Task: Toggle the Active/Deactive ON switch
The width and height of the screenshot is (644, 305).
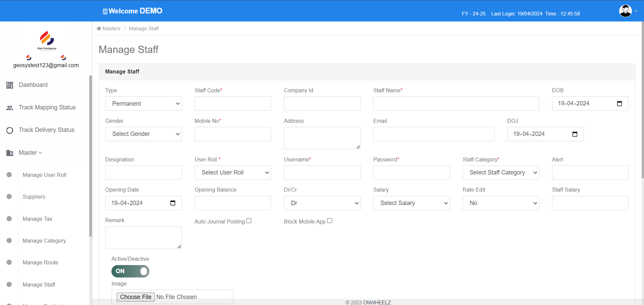Action: [x=130, y=271]
